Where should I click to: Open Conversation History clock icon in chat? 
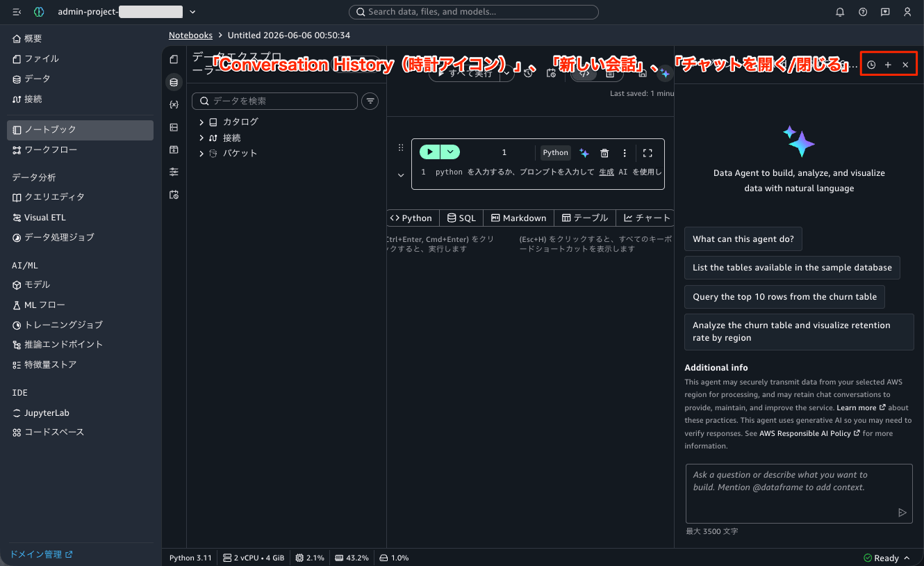point(871,65)
